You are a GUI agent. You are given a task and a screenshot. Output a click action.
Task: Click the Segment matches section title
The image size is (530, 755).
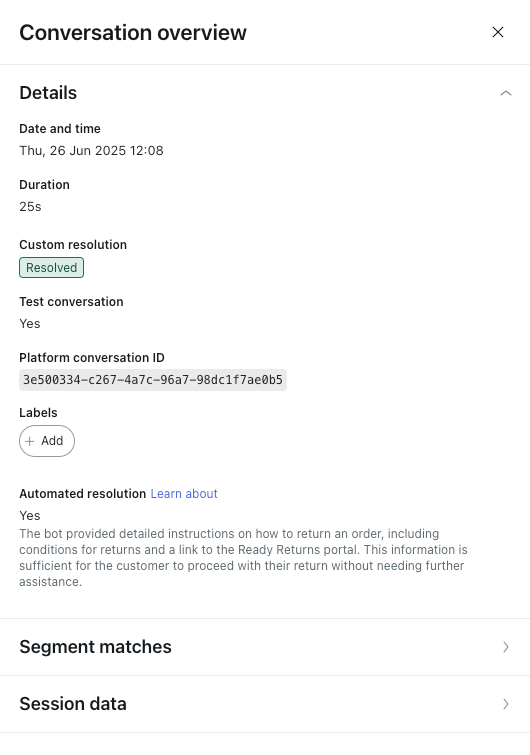point(95,647)
